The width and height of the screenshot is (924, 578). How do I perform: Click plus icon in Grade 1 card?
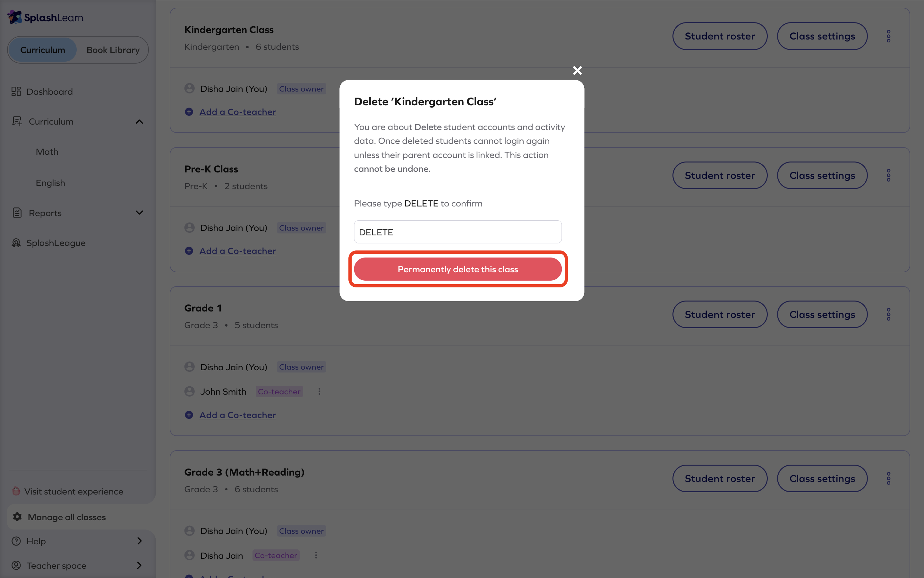[189, 415]
